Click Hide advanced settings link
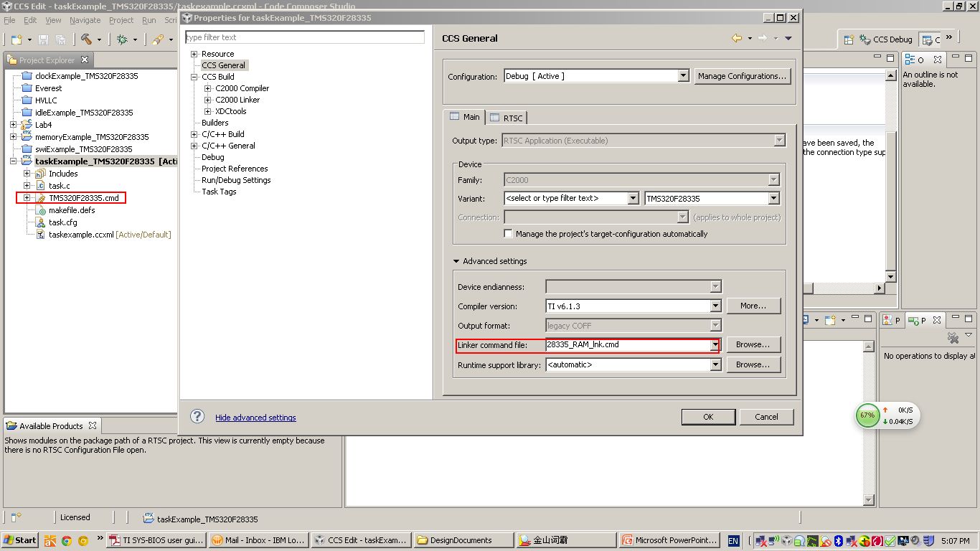980x551 pixels. pyautogui.click(x=255, y=418)
